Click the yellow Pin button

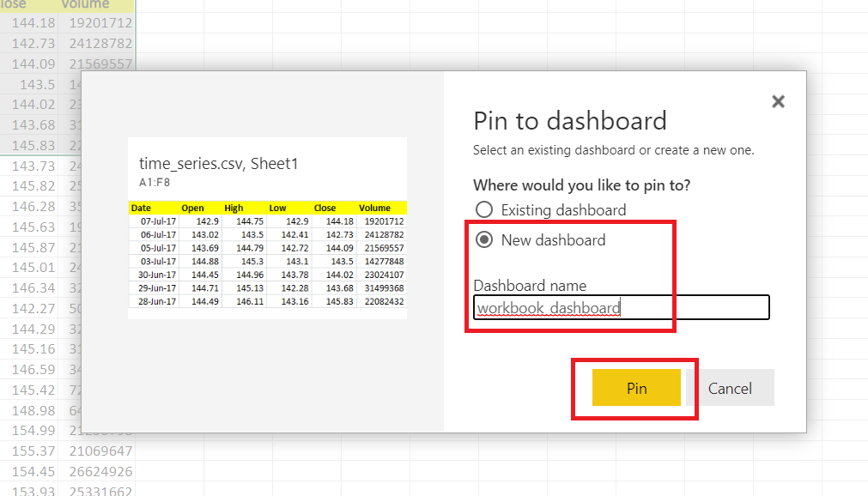point(635,388)
